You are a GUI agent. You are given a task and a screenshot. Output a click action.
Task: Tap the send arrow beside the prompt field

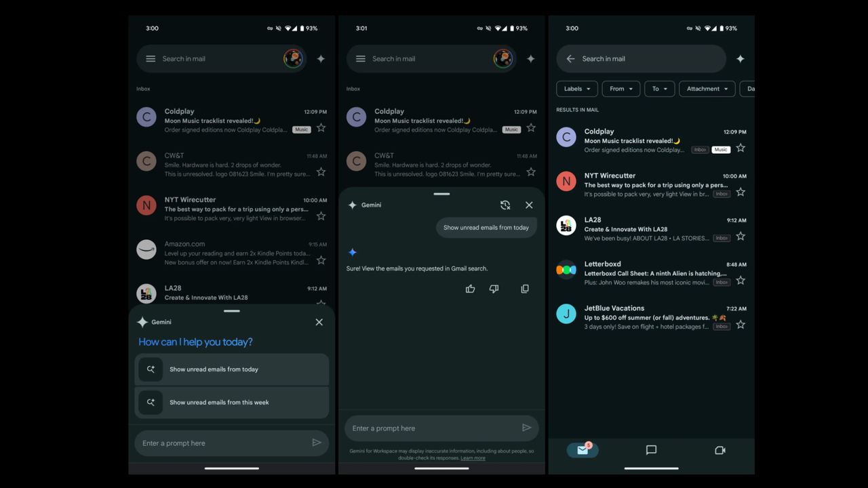click(x=316, y=443)
